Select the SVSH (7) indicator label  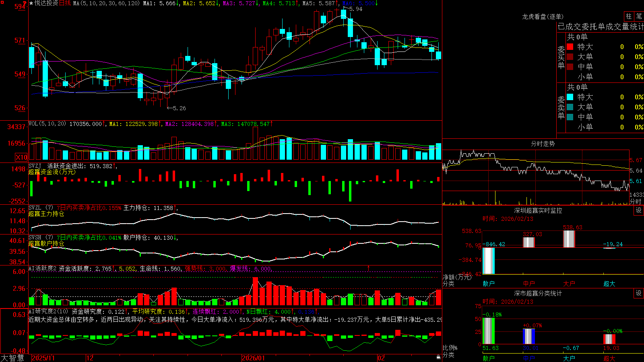[x=41, y=238]
